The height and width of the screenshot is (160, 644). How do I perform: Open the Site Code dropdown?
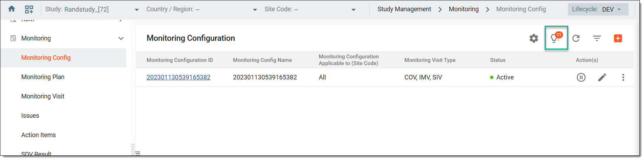[310, 9]
